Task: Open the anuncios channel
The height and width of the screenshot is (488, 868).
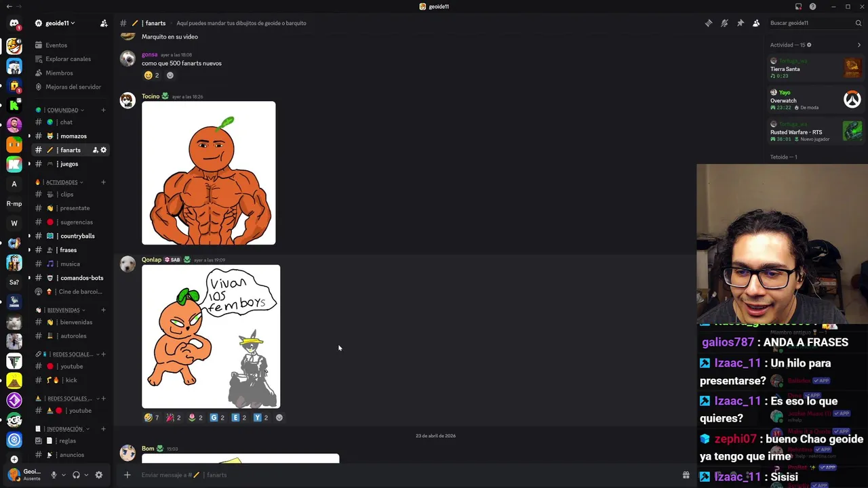Action: [71, 455]
